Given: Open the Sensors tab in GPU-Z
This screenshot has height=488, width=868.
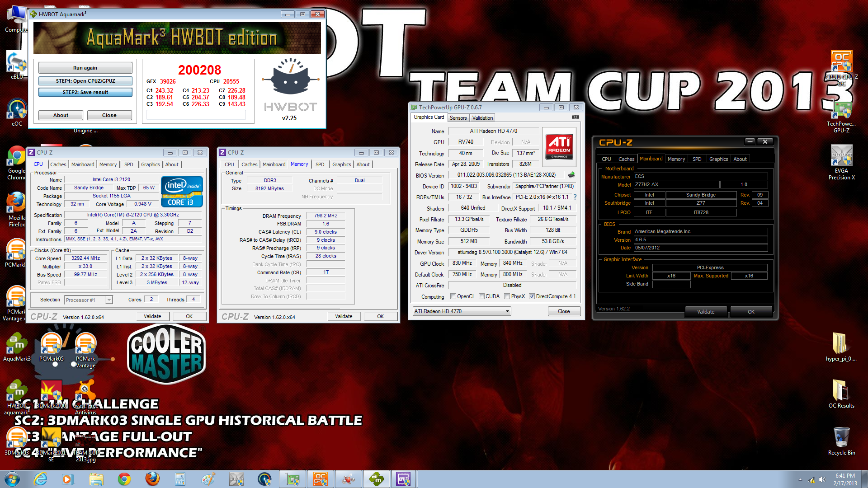Looking at the screenshot, I should (x=458, y=118).
